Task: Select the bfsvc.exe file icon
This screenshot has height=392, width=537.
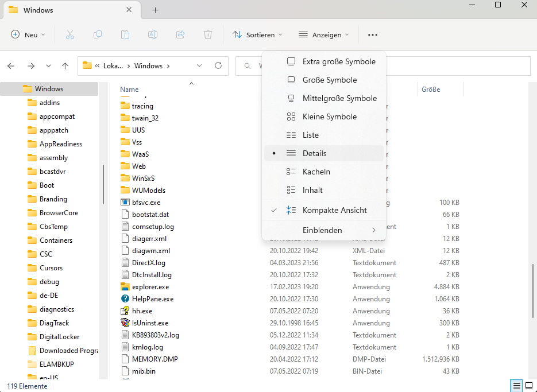Action: click(x=125, y=203)
